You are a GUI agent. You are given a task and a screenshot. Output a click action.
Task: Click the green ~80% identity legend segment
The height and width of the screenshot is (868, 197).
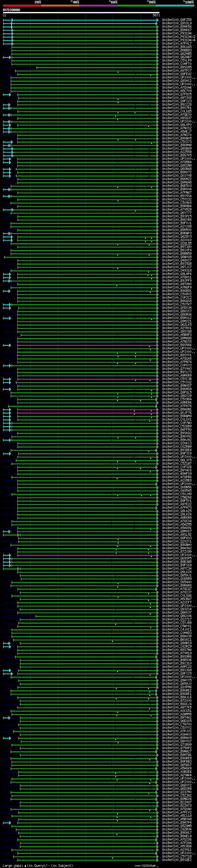(x=137, y=6)
